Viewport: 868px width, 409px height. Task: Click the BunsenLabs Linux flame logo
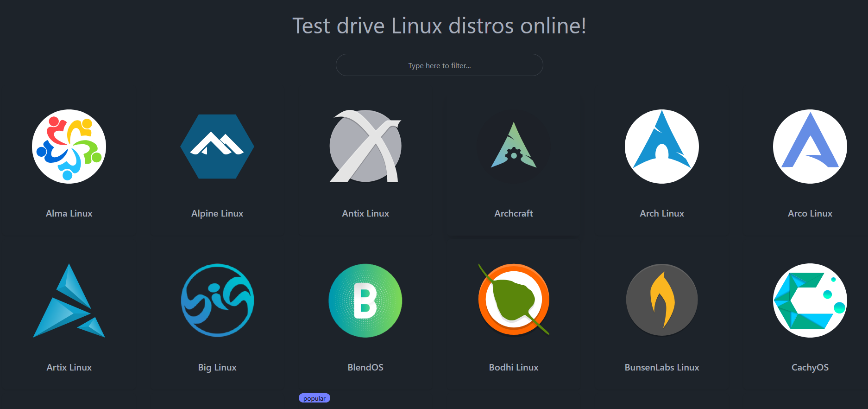pyautogui.click(x=662, y=300)
